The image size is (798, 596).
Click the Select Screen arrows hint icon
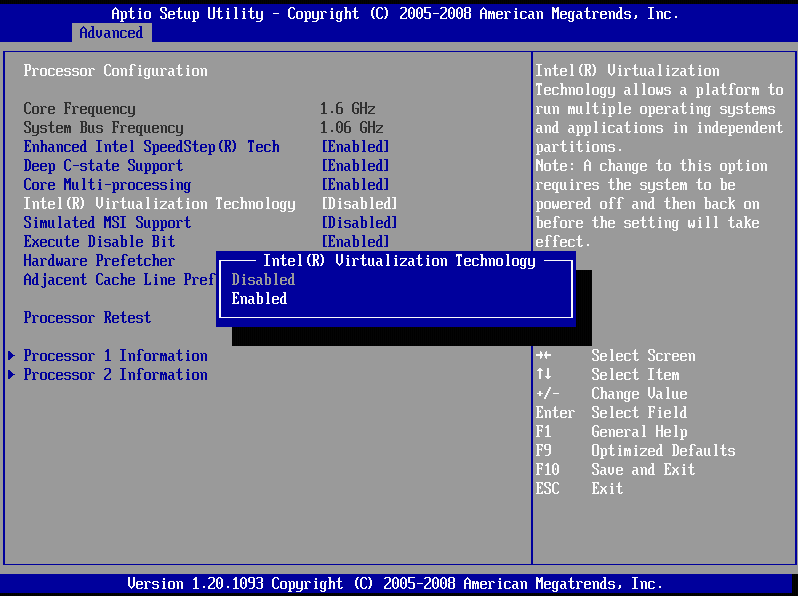544,356
